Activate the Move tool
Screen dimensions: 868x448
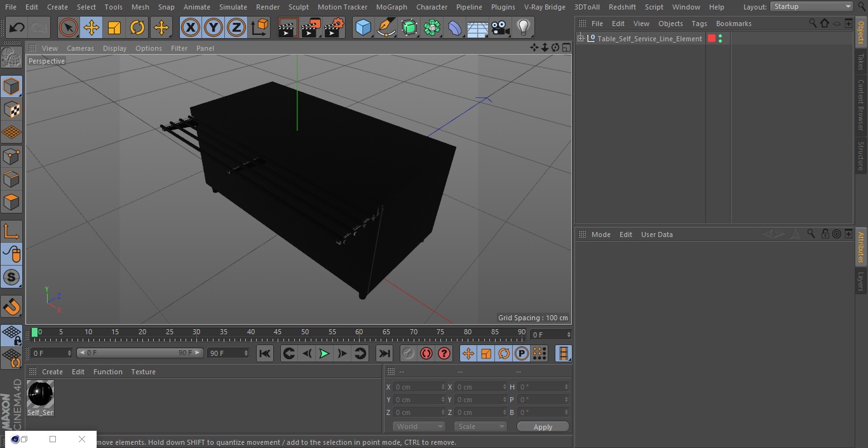(92, 28)
